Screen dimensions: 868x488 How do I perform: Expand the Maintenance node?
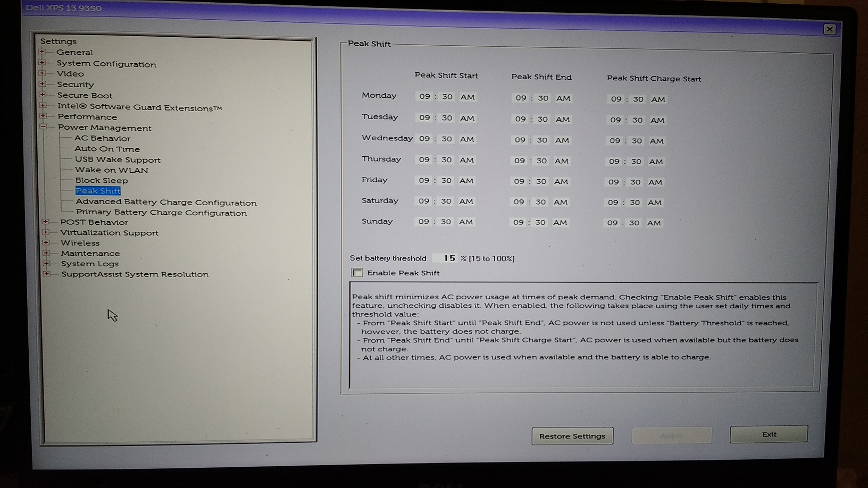[46, 253]
